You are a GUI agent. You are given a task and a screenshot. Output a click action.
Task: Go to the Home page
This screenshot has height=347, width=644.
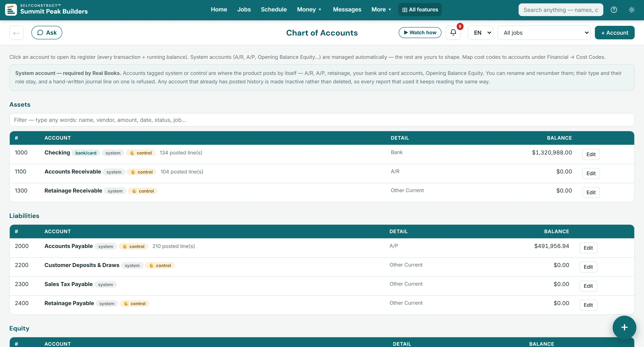(219, 10)
